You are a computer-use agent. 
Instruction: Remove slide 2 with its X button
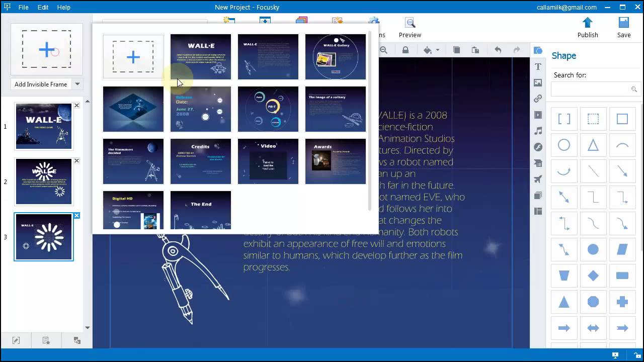coord(77,161)
